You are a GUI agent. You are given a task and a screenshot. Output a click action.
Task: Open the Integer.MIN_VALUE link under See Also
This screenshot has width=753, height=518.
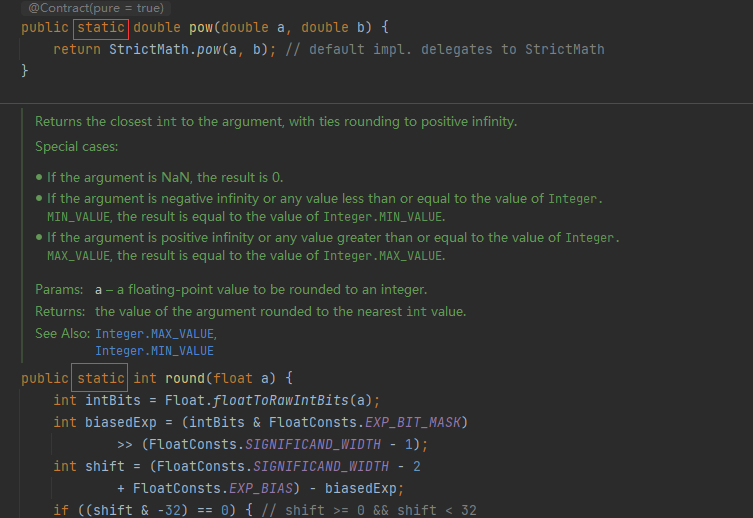(154, 351)
